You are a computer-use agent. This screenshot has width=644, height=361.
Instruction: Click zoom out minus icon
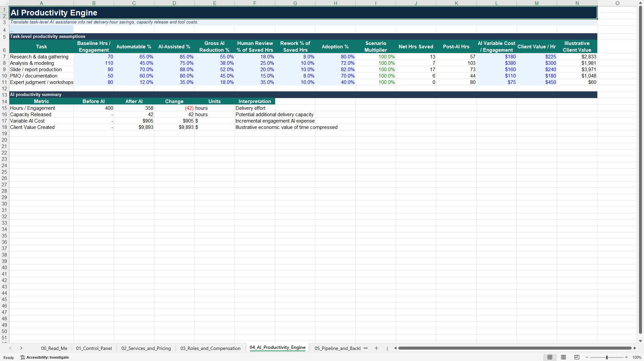point(587,357)
